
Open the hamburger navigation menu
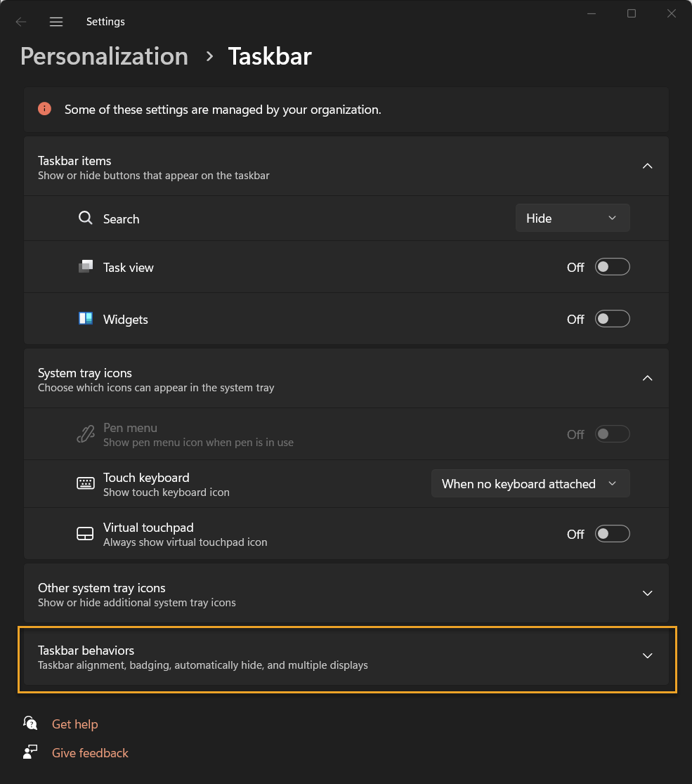pos(56,22)
